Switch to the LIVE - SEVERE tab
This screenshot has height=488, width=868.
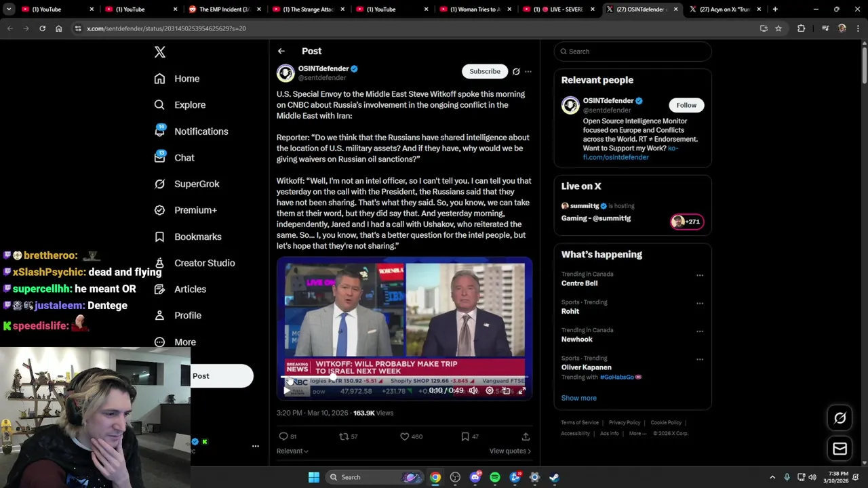point(559,9)
